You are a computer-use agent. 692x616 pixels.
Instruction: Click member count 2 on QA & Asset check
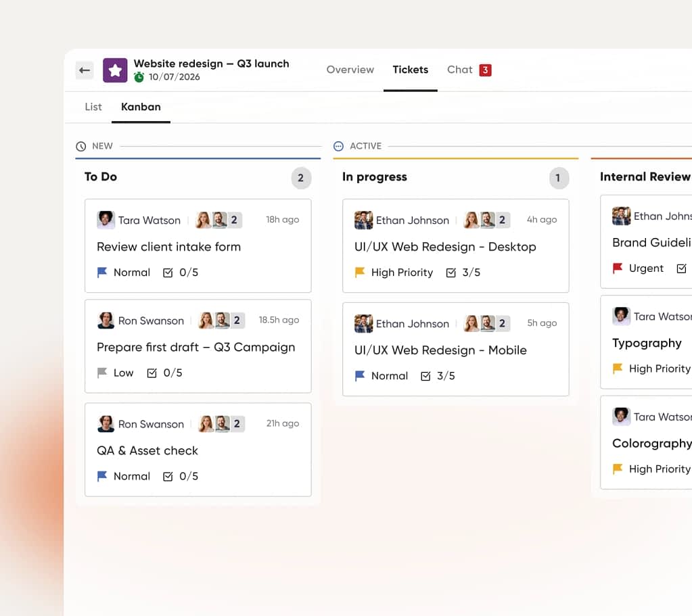coord(237,423)
